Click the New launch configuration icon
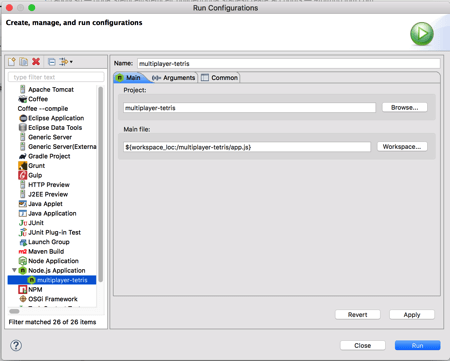Image resolution: width=450 pixels, height=361 pixels. [x=12, y=62]
